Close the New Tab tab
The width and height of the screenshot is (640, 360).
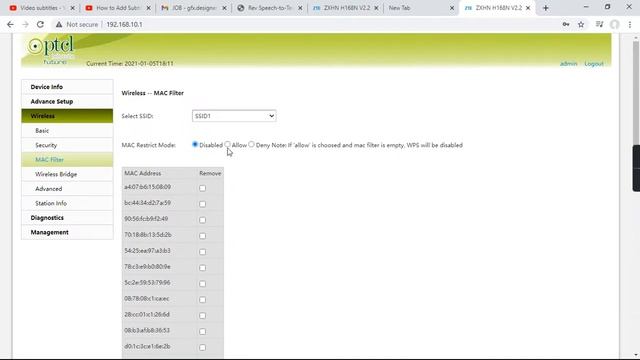(x=452, y=8)
